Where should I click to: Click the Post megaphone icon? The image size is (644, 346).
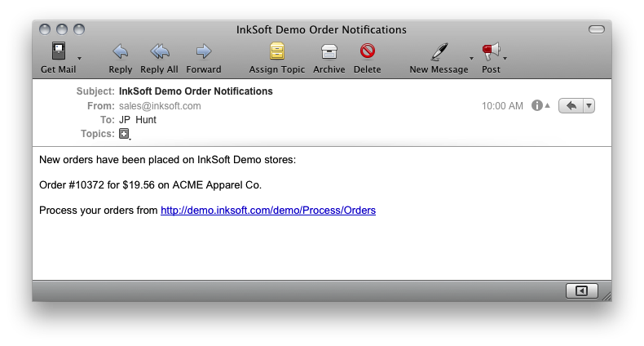[x=492, y=51]
